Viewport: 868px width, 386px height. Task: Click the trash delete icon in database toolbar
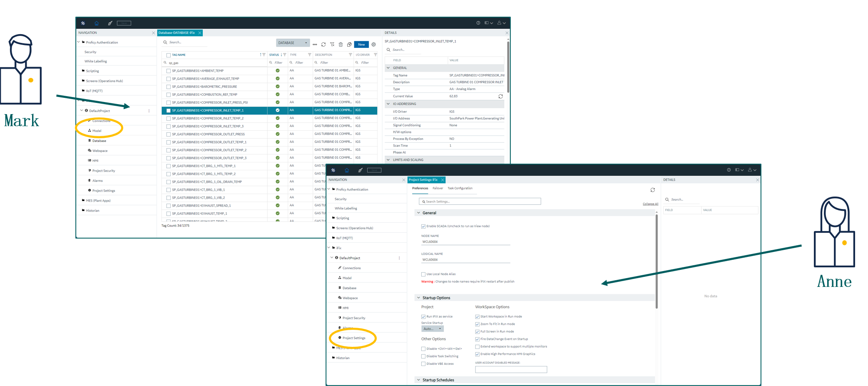click(x=341, y=45)
